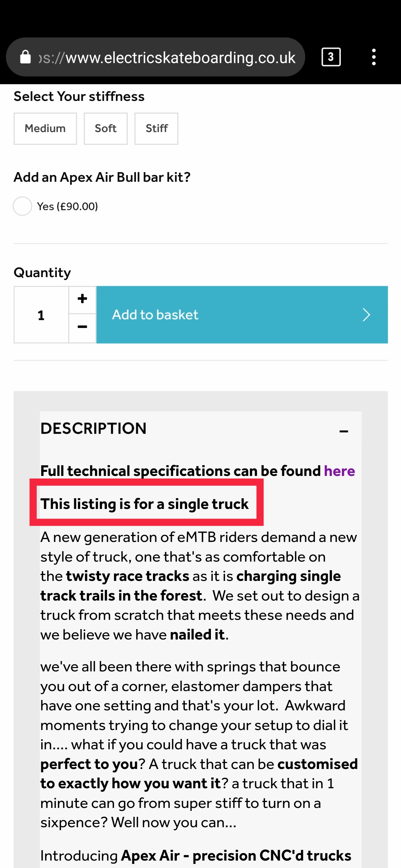Image resolution: width=401 pixels, height=868 pixels.
Task: Click the 'Add an Apex Air Bull bar kit?' label
Action: 102,177
